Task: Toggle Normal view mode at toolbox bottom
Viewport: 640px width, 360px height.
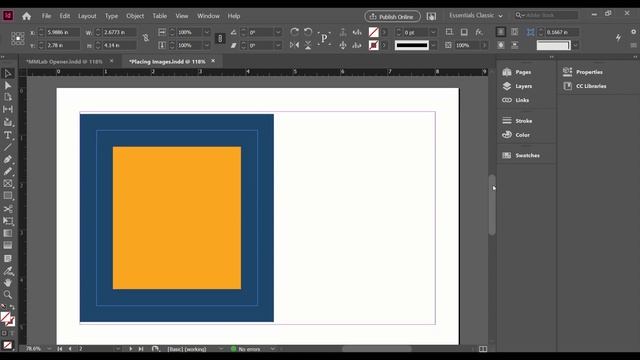Action: tap(7, 345)
